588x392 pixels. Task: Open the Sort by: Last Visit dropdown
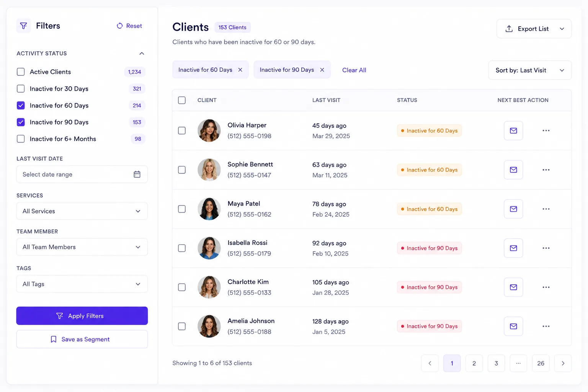point(530,70)
